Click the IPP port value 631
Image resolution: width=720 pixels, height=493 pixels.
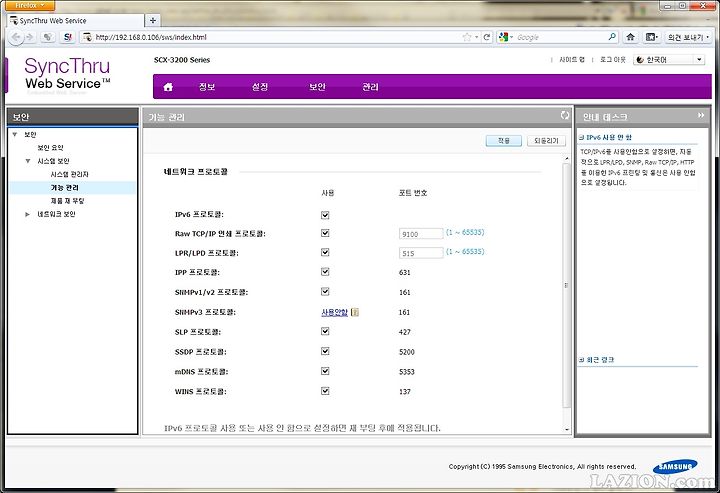coord(405,273)
